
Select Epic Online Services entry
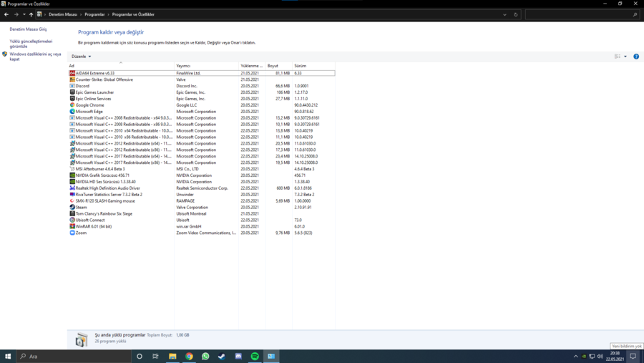tap(201, 99)
